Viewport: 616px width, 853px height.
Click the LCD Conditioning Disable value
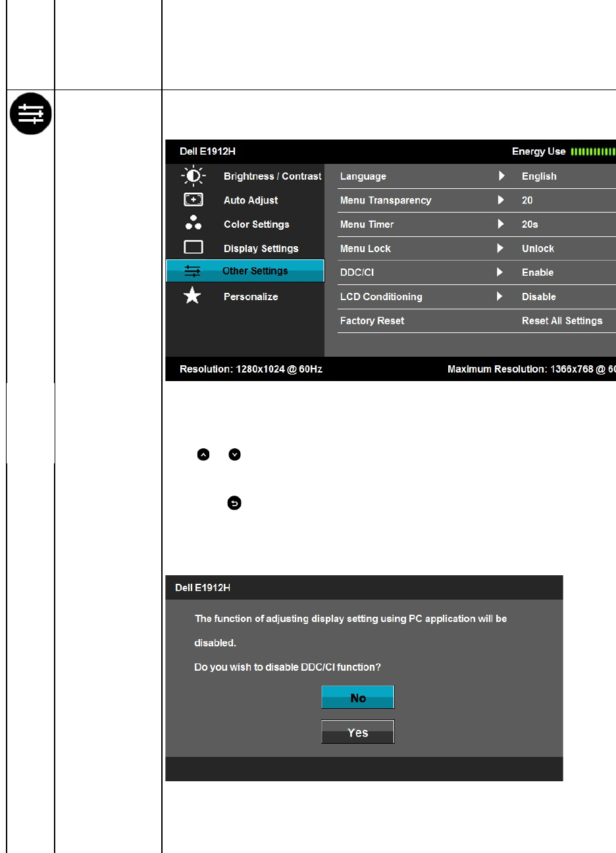[x=539, y=297]
